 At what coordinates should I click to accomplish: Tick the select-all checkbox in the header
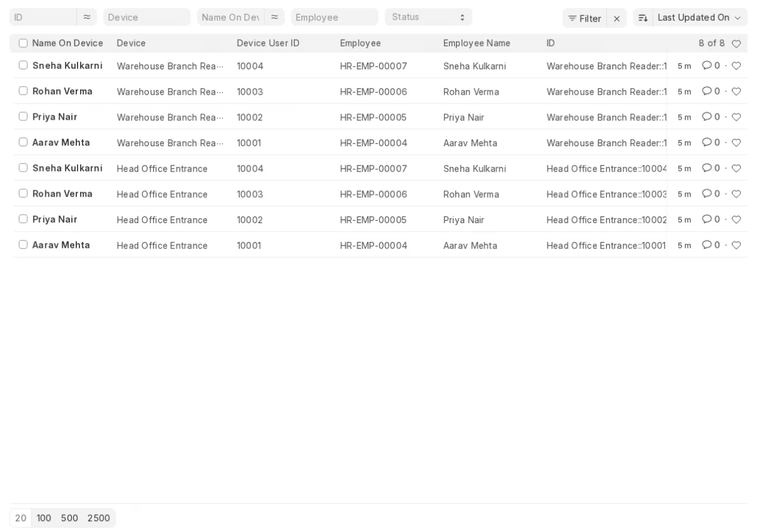pos(23,43)
